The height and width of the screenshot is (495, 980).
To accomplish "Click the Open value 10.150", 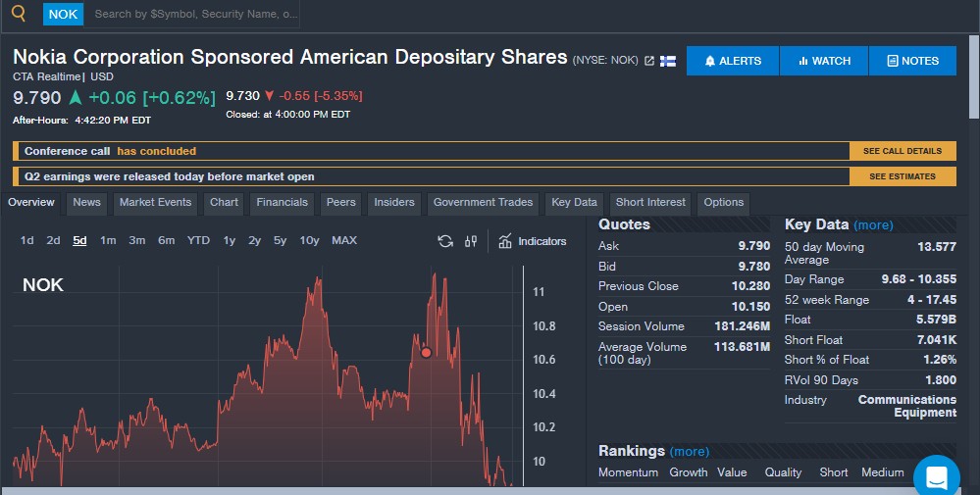I will 750,307.
